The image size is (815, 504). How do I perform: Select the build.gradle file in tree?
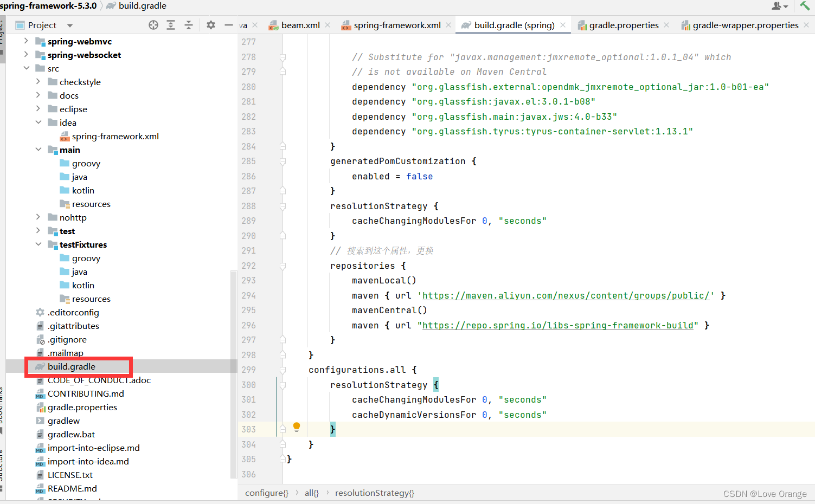click(x=71, y=366)
